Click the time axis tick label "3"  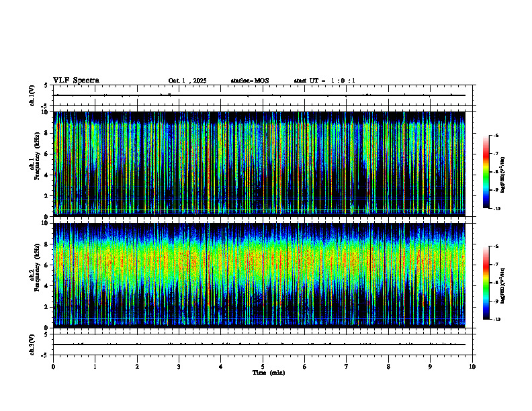[179, 367]
